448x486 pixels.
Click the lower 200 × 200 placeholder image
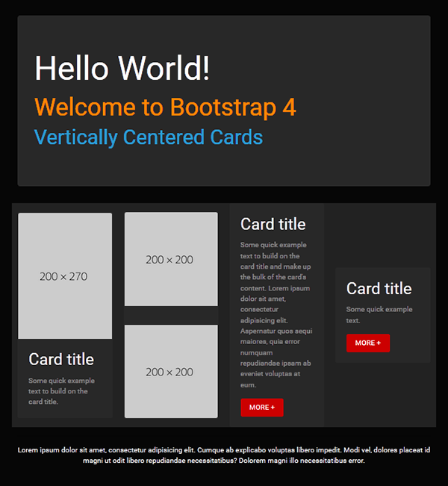(x=171, y=371)
